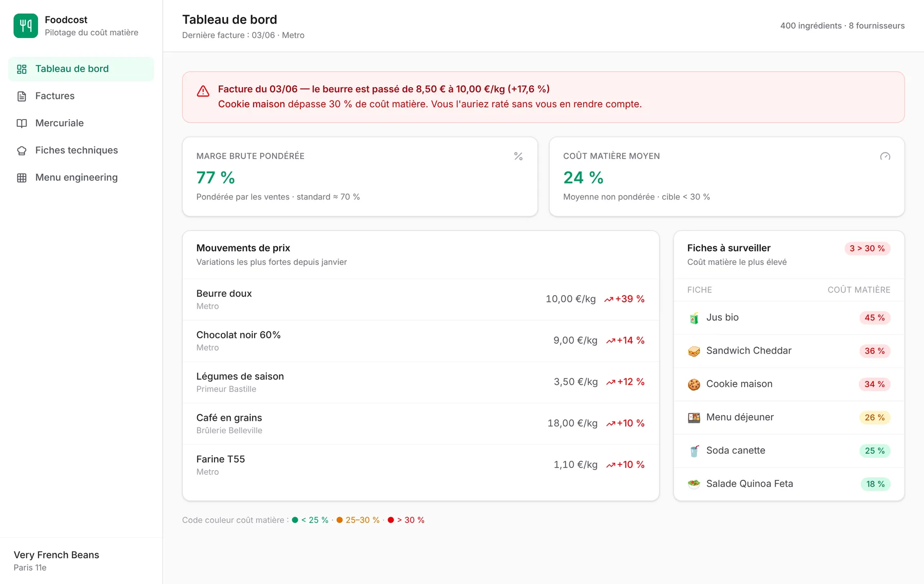Image resolution: width=924 pixels, height=584 pixels.
Task: Click the 26 % badge for Menu déjeuner
Action: pos(875,418)
